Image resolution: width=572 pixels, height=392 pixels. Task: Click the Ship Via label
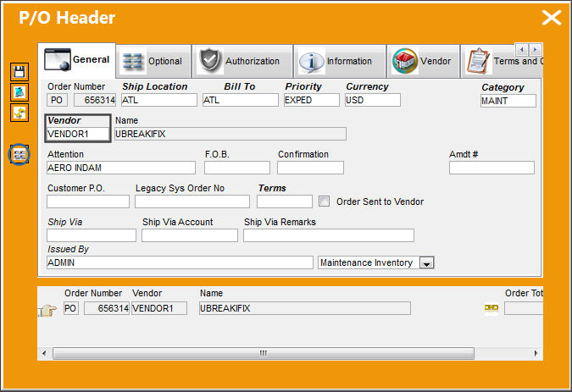(65, 222)
